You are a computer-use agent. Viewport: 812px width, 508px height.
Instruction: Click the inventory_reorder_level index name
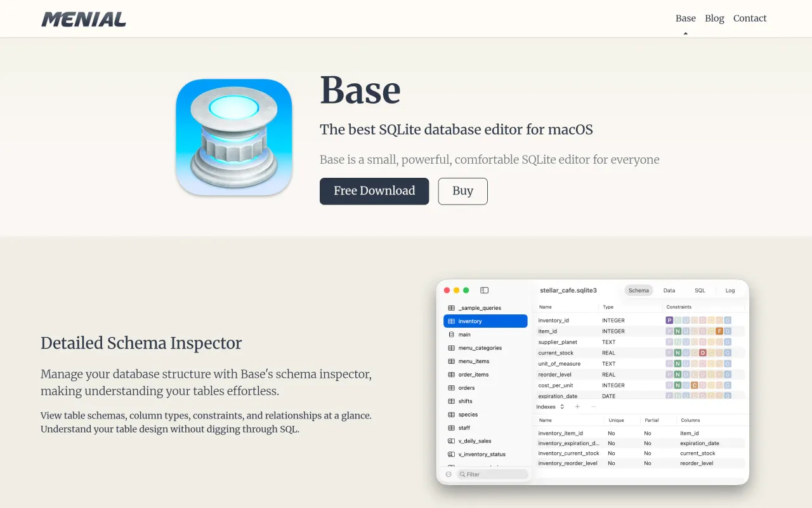[568, 464]
